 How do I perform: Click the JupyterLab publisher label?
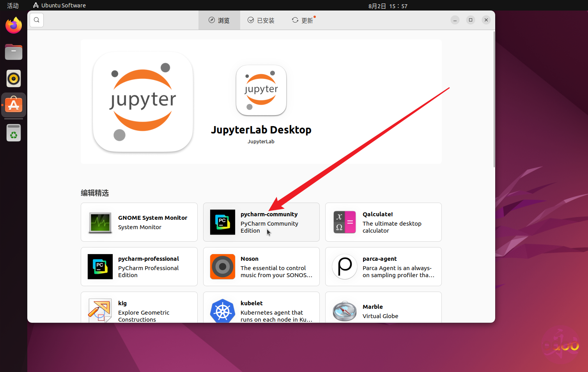tap(261, 141)
